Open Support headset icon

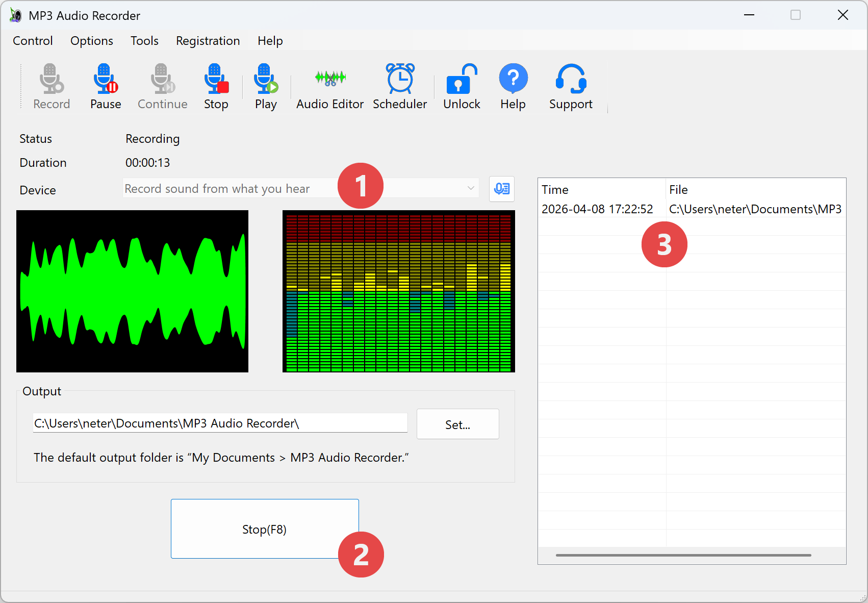click(571, 86)
